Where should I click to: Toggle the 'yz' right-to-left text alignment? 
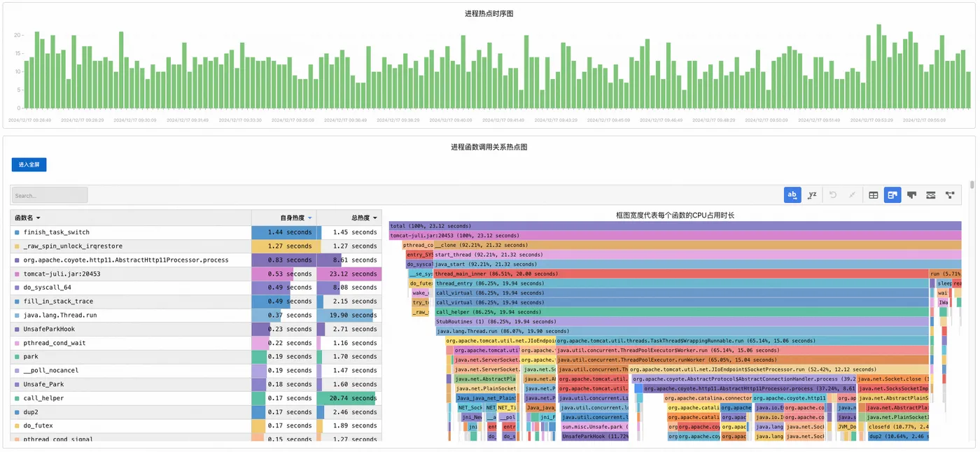tap(812, 195)
